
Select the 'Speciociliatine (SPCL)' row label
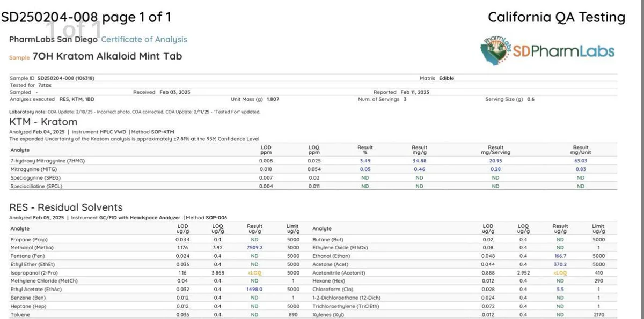coord(36,186)
